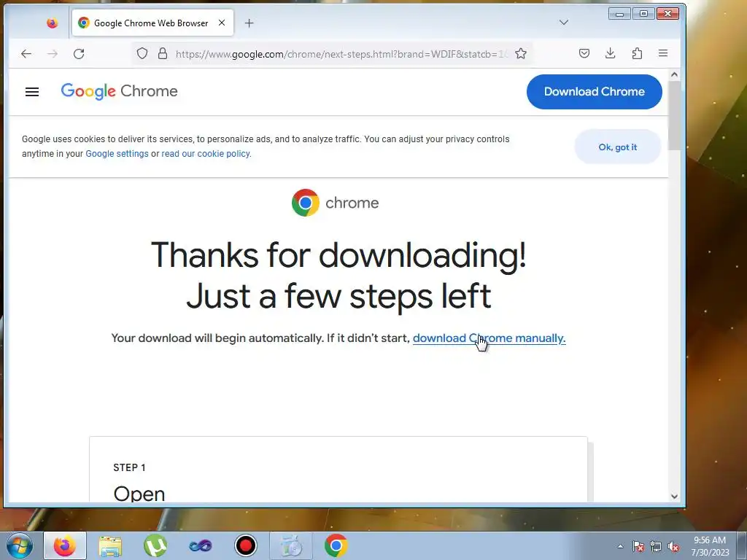Show hidden system tray icons

[620, 546]
